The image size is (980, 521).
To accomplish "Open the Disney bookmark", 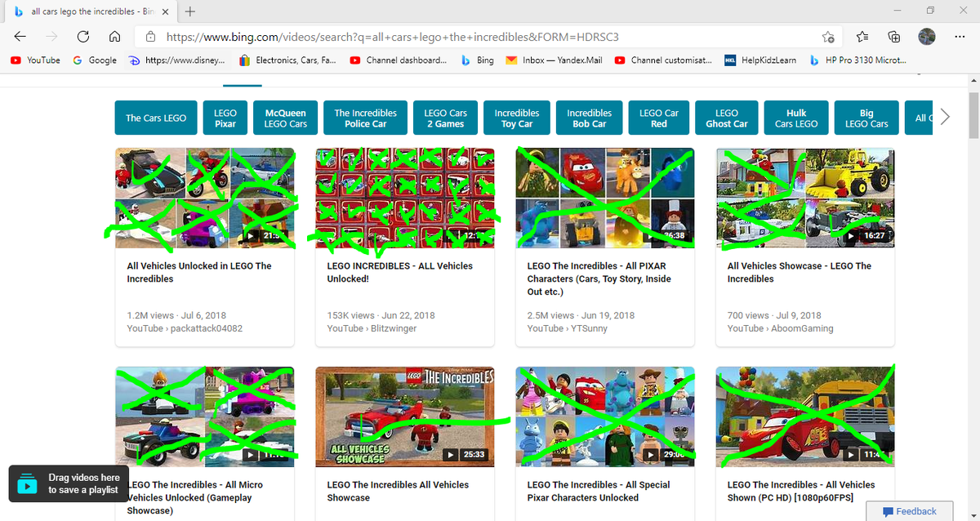I will click(176, 60).
